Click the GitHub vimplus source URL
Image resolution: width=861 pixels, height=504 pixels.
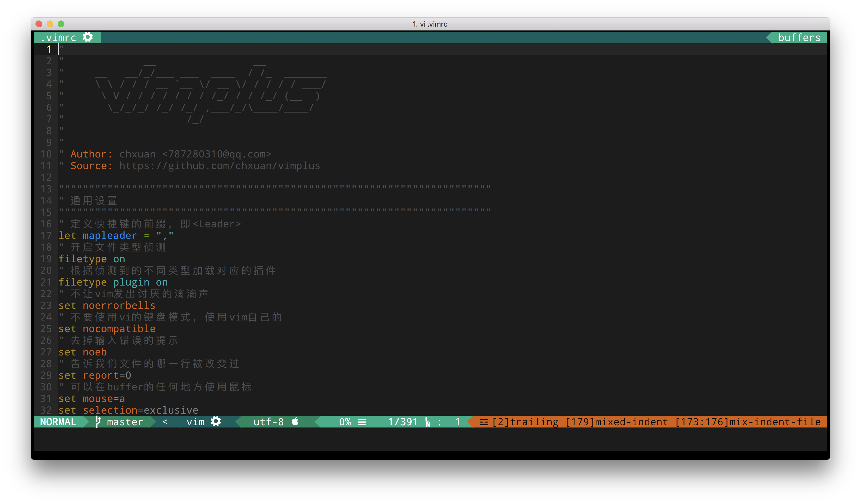[x=219, y=166]
